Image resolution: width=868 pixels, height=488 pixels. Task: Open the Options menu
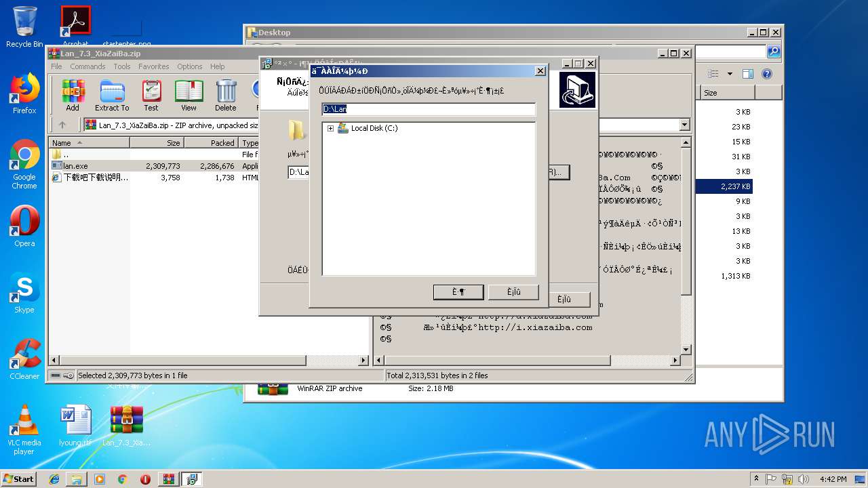(x=190, y=66)
